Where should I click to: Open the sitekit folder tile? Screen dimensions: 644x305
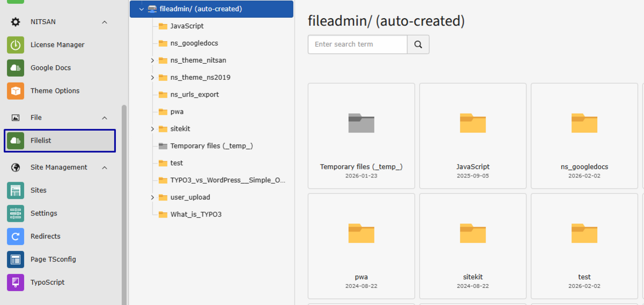click(x=473, y=246)
